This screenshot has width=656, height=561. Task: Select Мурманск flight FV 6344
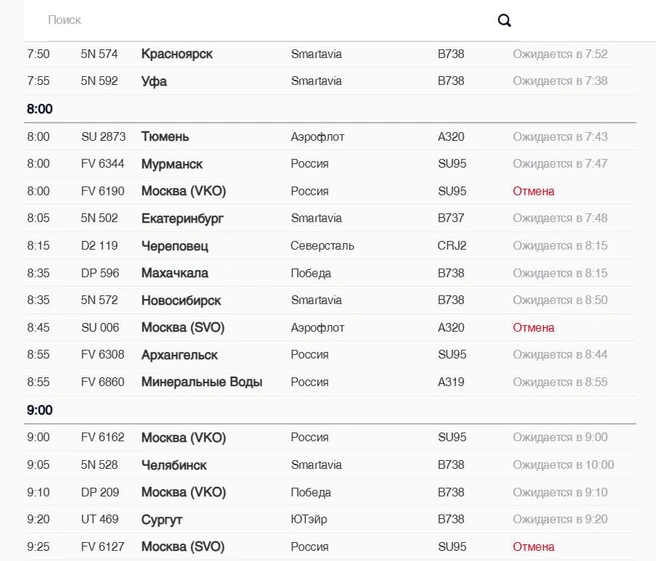(x=330, y=164)
